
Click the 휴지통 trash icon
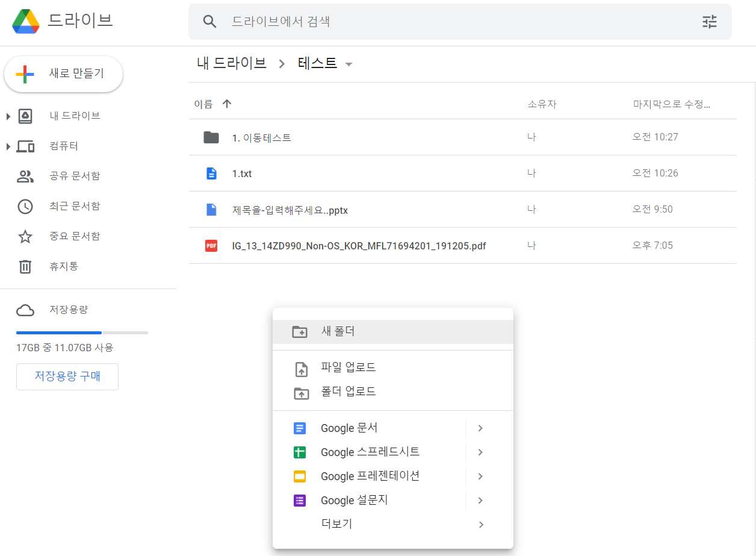click(25, 266)
